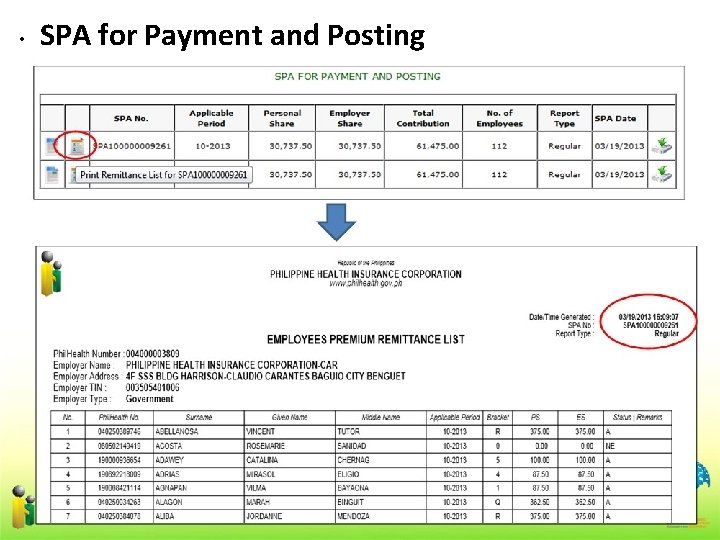The height and width of the screenshot is (540, 720).
Task: Click 'PHILIPPINE HEALTH INSURANCE CORPORATION' report header
Action: click(x=366, y=274)
